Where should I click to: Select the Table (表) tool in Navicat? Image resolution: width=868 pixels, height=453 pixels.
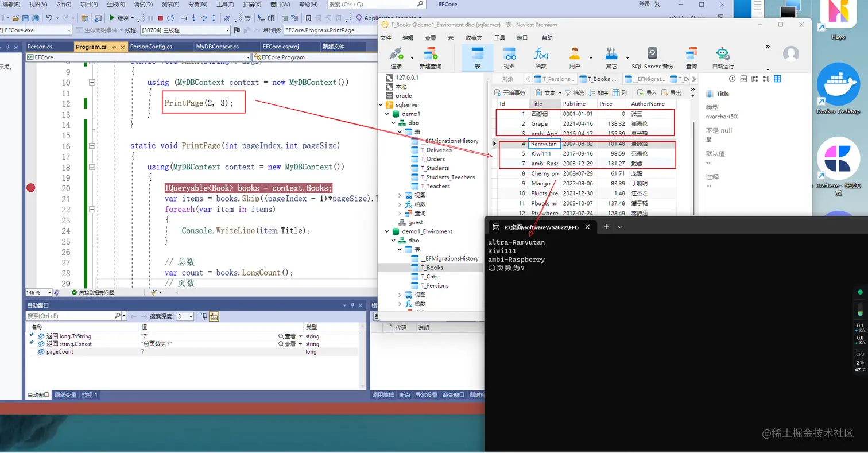(x=477, y=58)
